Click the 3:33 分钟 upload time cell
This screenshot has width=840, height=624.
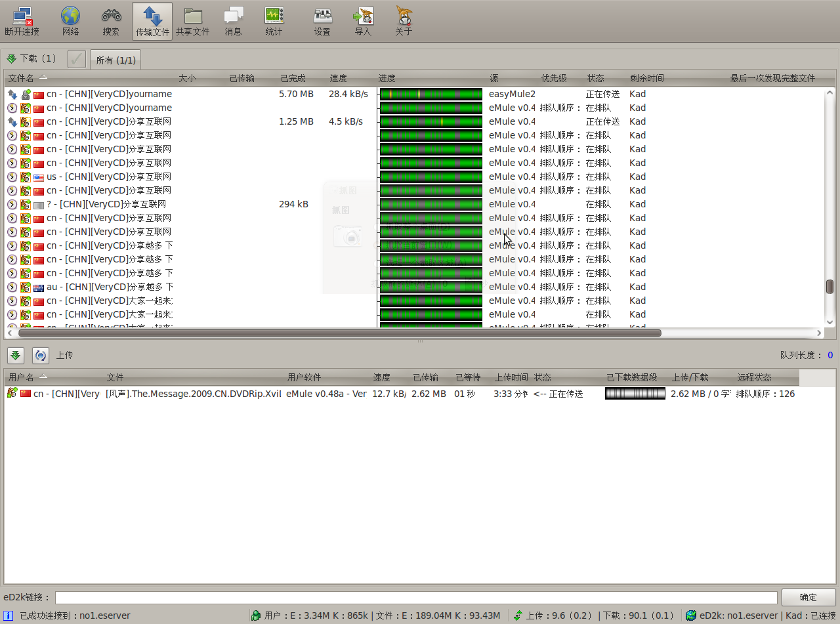[x=511, y=394]
